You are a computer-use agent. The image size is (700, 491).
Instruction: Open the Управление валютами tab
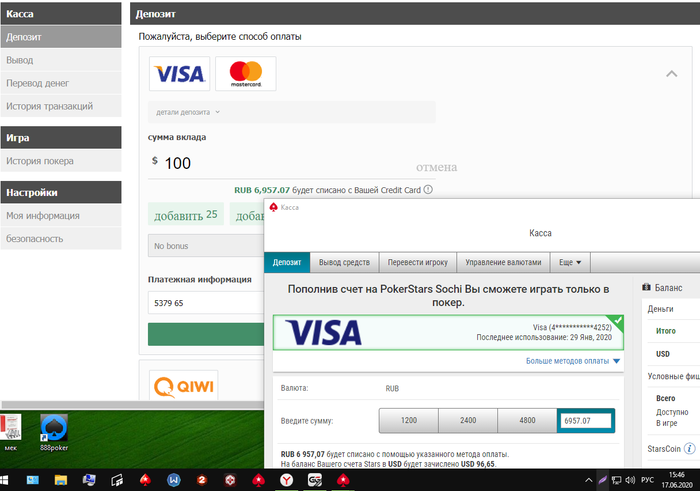coord(503,262)
